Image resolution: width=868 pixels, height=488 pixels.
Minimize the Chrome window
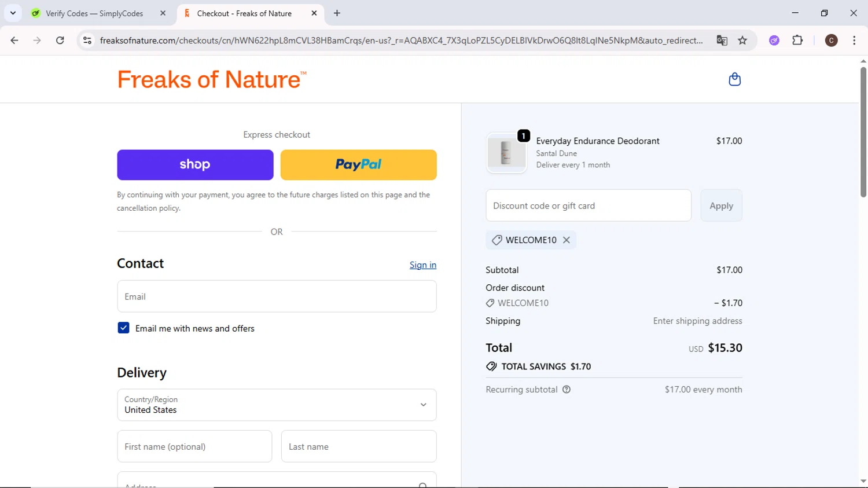[x=795, y=13]
